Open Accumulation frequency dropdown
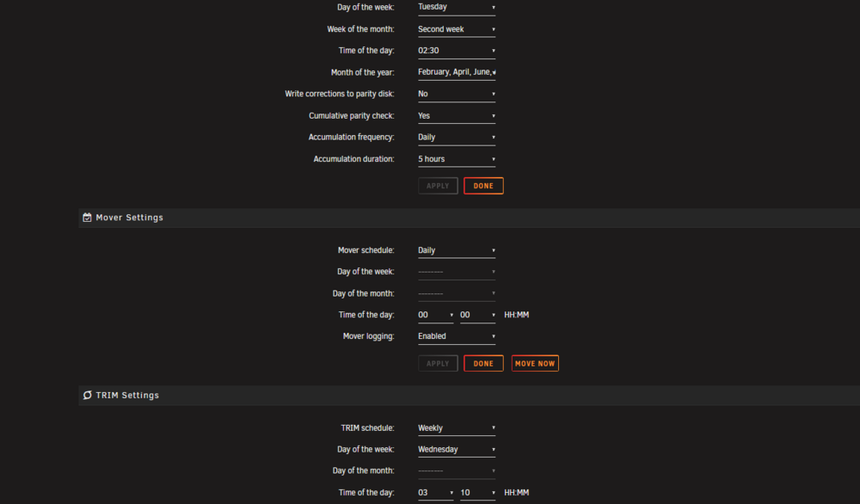This screenshot has width=860, height=504. pyautogui.click(x=457, y=137)
